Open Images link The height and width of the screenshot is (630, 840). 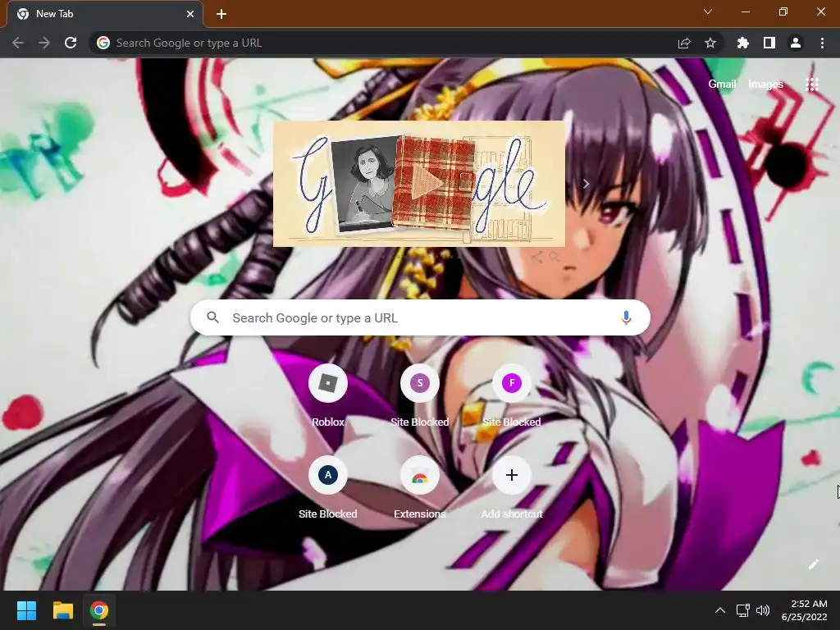pyautogui.click(x=765, y=84)
